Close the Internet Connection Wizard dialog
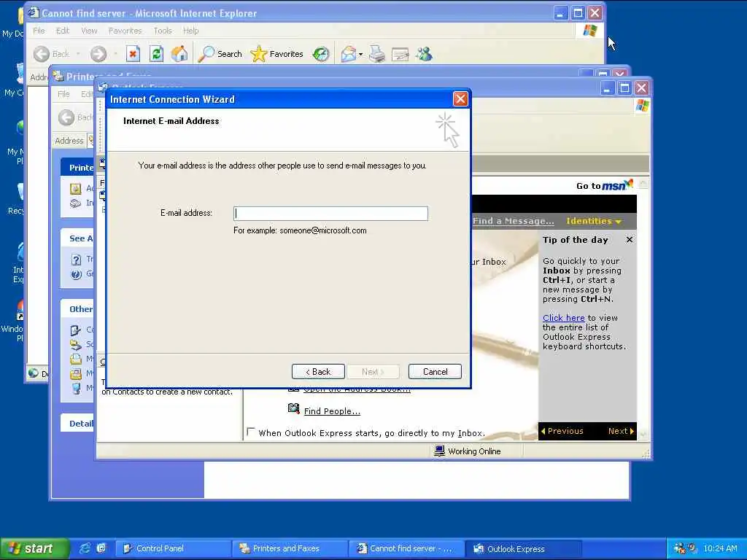The width and height of the screenshot is (747, 560). click(x=460, y=99)
